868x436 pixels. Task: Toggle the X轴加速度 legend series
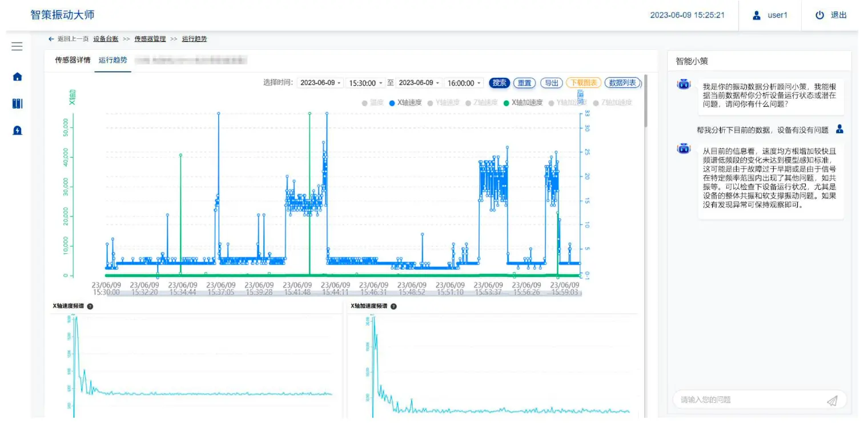tap(523, 103)
